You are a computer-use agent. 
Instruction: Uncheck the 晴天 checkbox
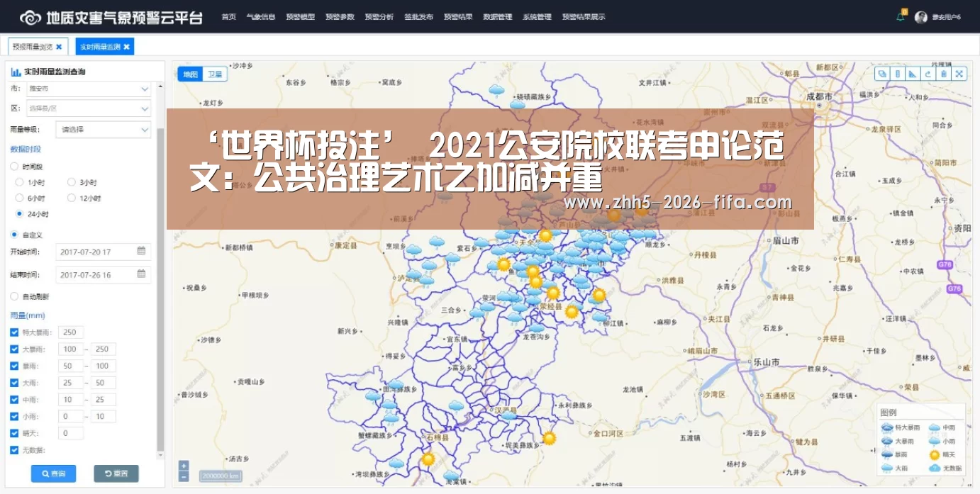[14, 433]
